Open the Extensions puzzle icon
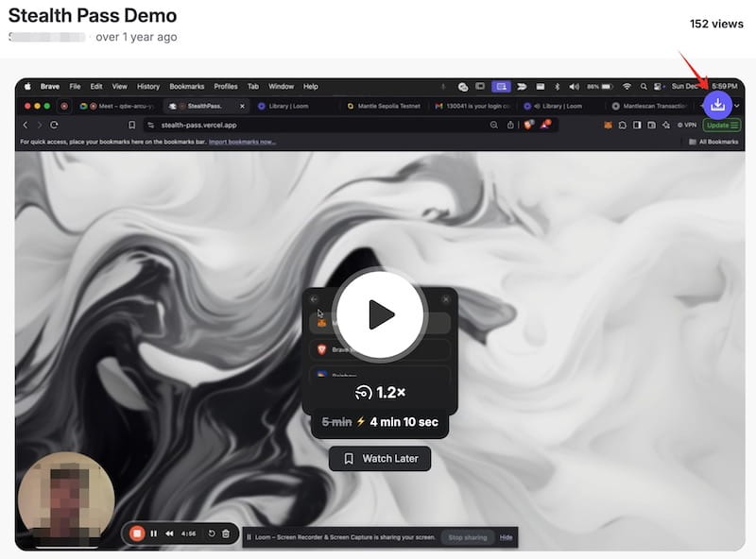Screen dimensions: 756x559 [x=623, y=125]
